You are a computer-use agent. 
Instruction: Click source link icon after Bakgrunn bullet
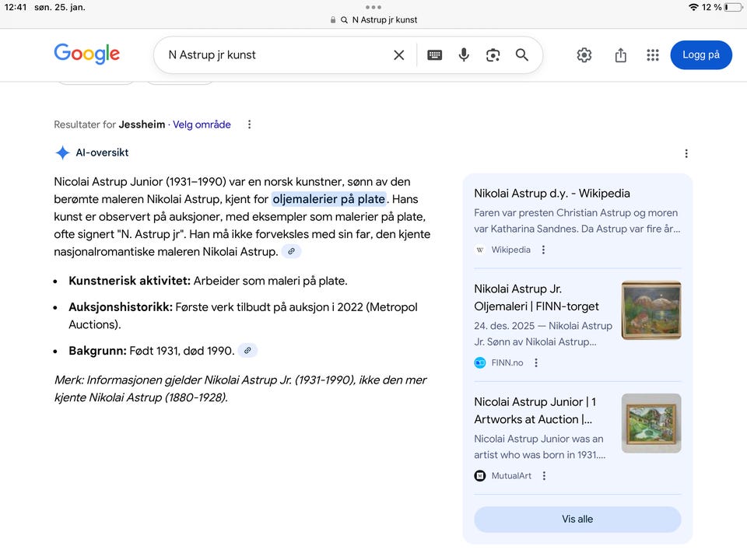247,351
